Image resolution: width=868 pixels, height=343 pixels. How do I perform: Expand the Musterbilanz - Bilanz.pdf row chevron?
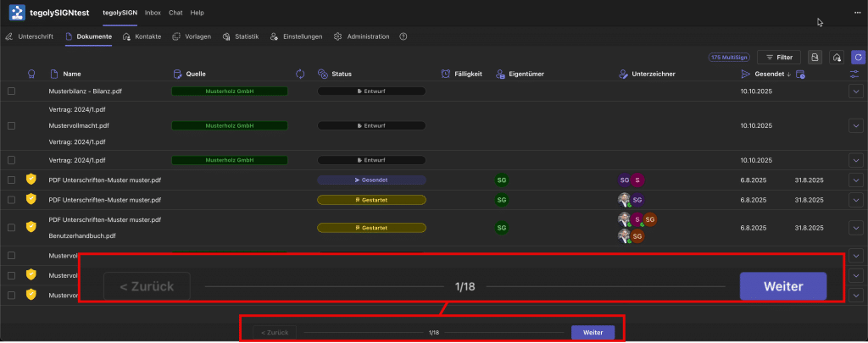point(855,91)
